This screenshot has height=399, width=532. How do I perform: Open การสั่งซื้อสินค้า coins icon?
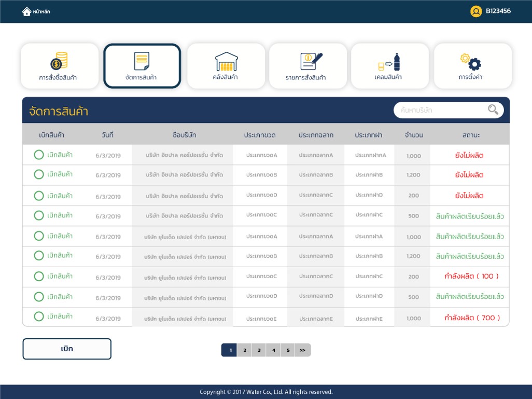(x=60, y=61)
